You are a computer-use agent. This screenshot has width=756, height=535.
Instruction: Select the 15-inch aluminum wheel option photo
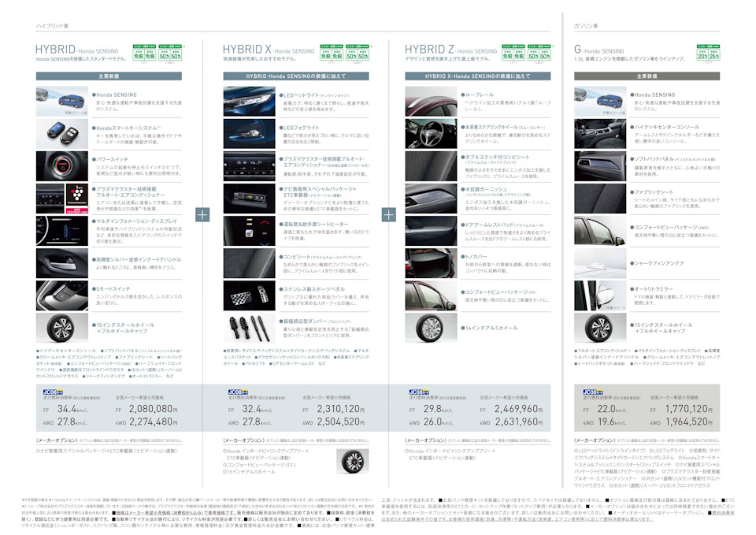tap(353, 461)
